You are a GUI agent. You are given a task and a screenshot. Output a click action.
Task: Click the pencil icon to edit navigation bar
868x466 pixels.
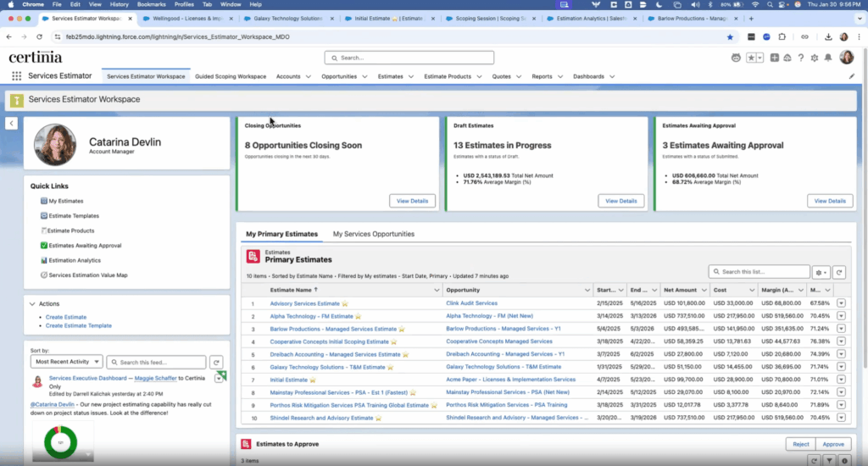pos(851,76)
